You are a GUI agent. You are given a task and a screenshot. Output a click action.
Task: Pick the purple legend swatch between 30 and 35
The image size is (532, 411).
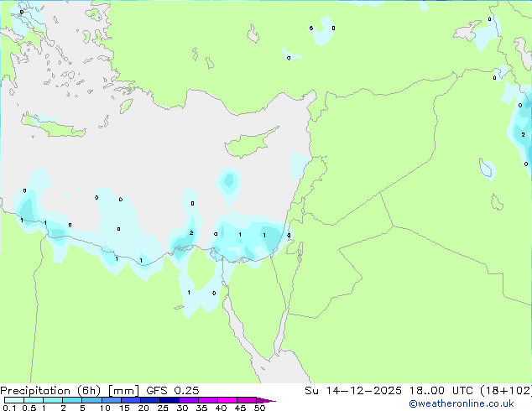[x=188, y=400]
